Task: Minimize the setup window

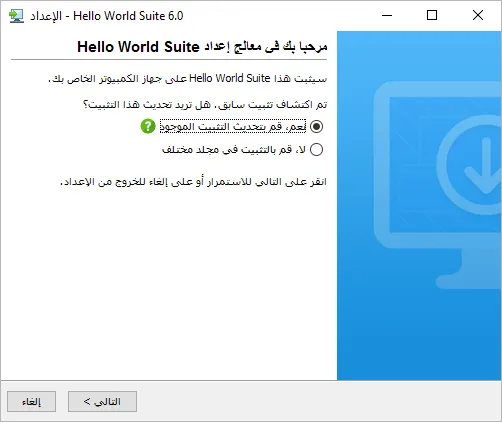Action: [x=387, y=15]
